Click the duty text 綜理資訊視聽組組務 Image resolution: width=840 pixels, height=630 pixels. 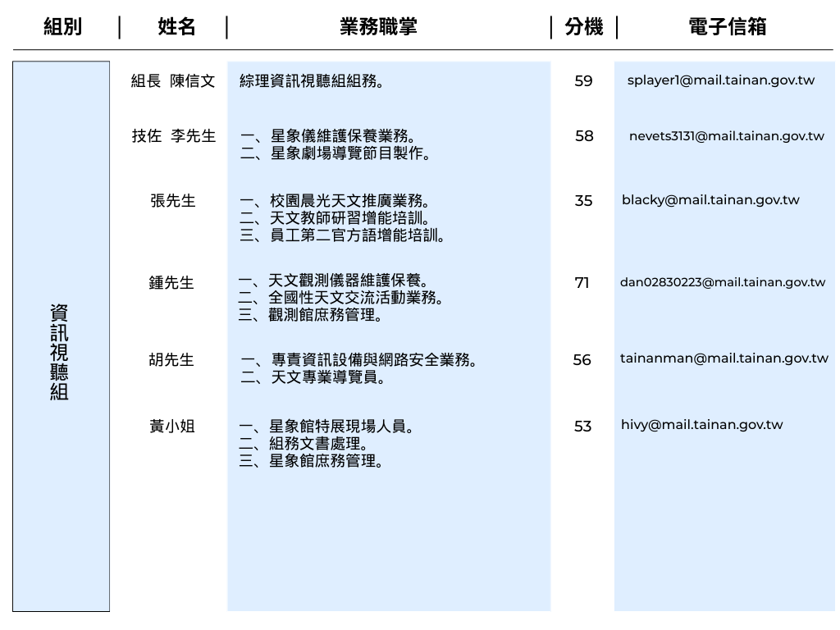[x=311, y=81]
